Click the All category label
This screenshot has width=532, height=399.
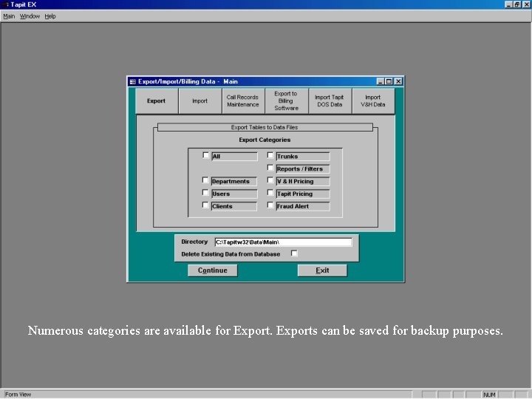[x=234, y=157]
